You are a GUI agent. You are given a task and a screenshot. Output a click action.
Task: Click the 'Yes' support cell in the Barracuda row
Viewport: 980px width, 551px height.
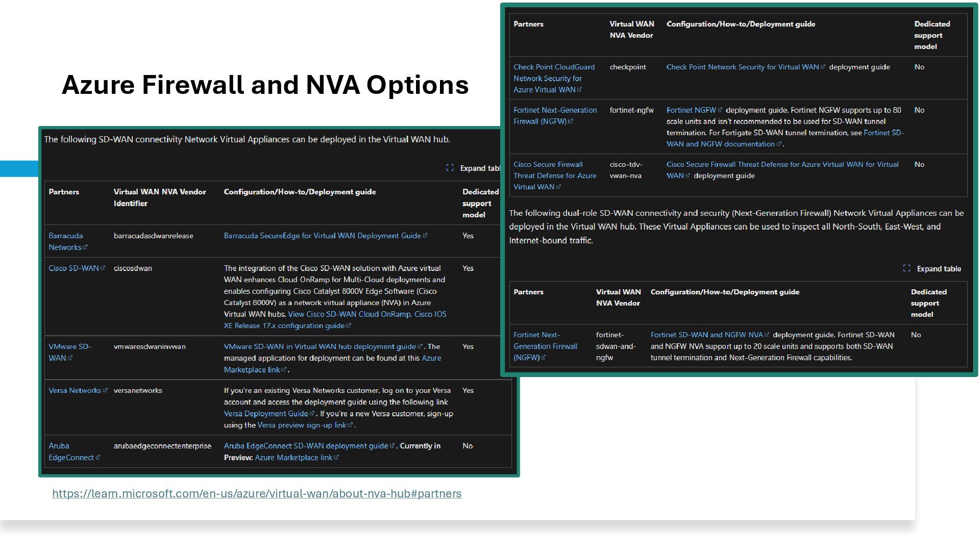click(x=468, y=236)
